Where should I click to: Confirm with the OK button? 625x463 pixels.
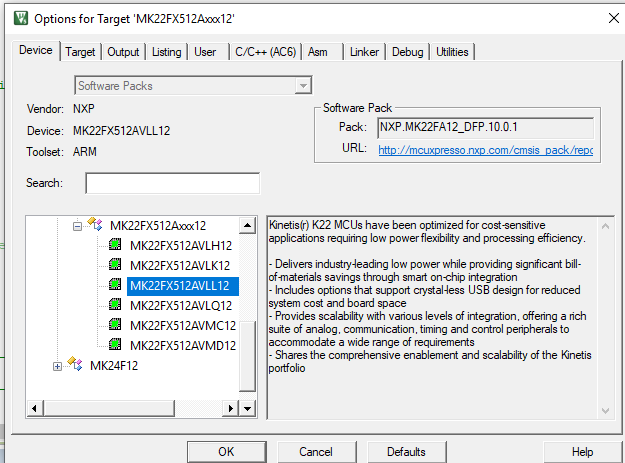click(x=227, y=452)
